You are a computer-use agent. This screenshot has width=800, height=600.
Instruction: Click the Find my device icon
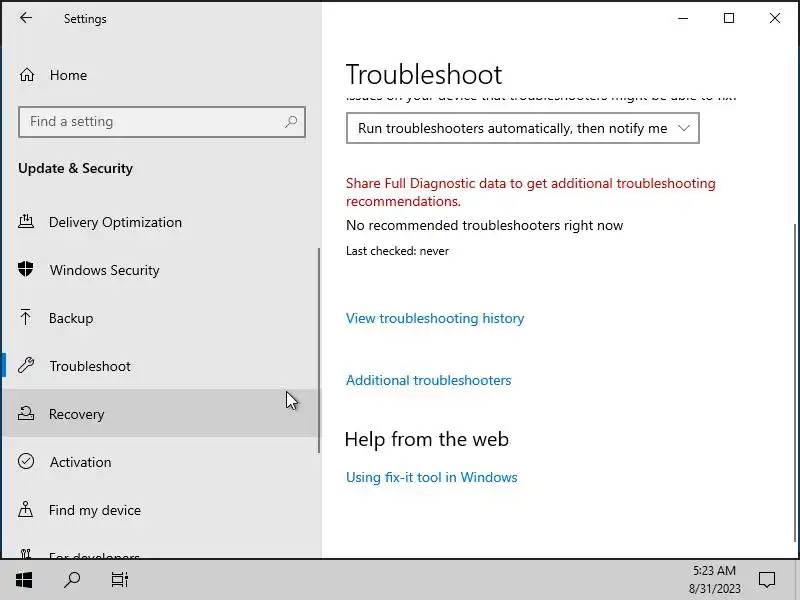(x=26, y=509)
